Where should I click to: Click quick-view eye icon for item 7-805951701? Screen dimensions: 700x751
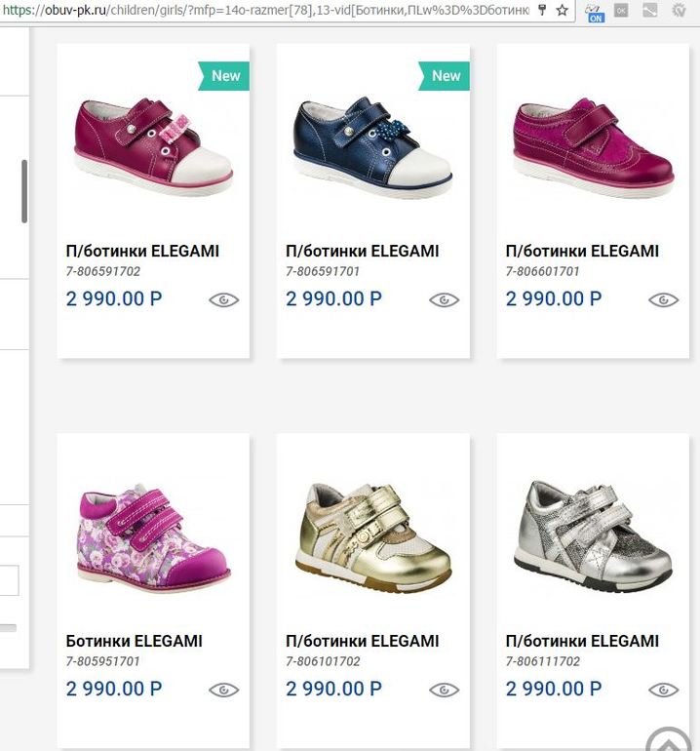(224, 690)
